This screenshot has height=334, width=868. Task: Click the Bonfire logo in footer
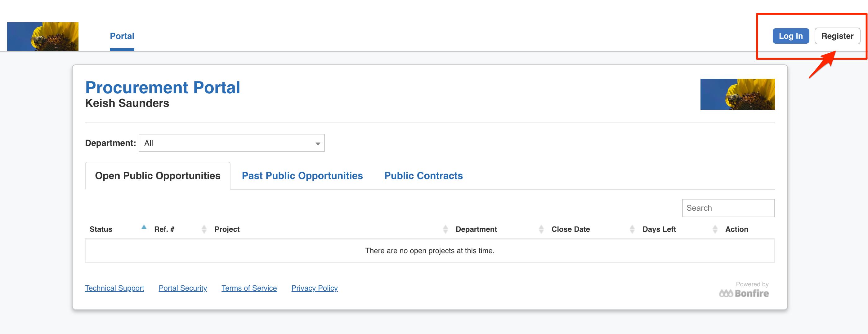tap(744, 293)
